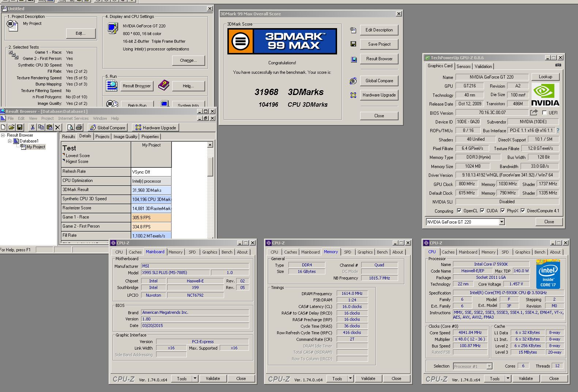Click the Delete X icon in Result Browser toolbar

tap(57, 127)
